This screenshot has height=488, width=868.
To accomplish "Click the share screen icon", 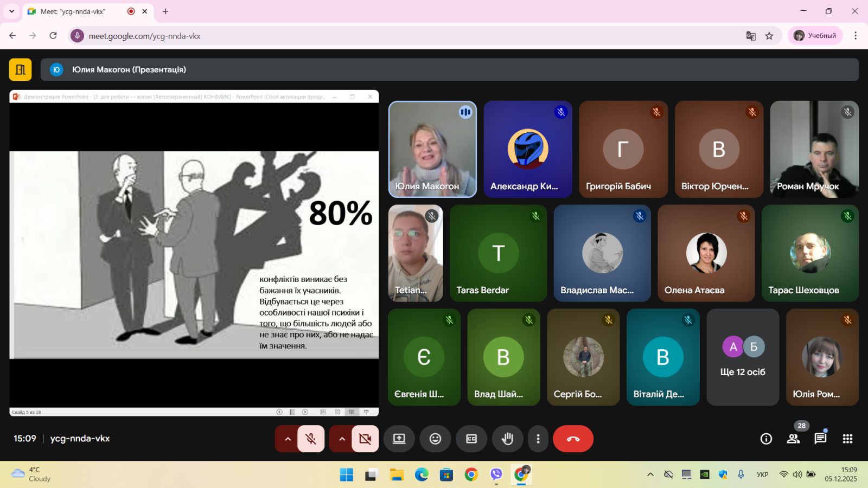I will pos(399,439).
